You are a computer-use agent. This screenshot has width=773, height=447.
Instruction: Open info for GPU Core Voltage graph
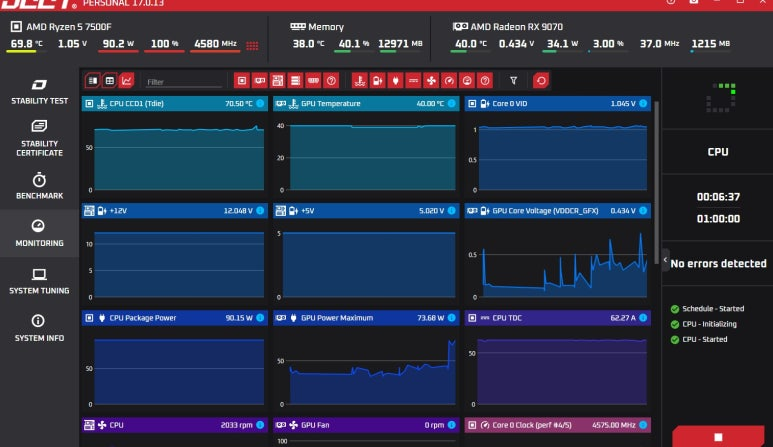[643, 210]
